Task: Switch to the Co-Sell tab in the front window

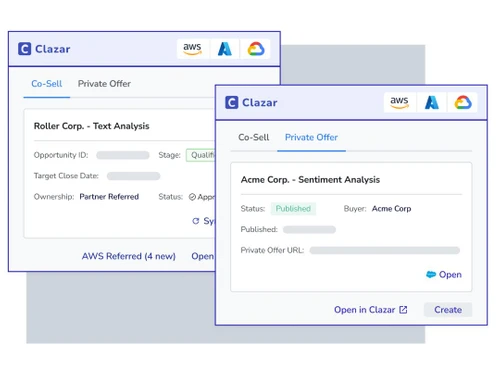Action: point(254,137)
